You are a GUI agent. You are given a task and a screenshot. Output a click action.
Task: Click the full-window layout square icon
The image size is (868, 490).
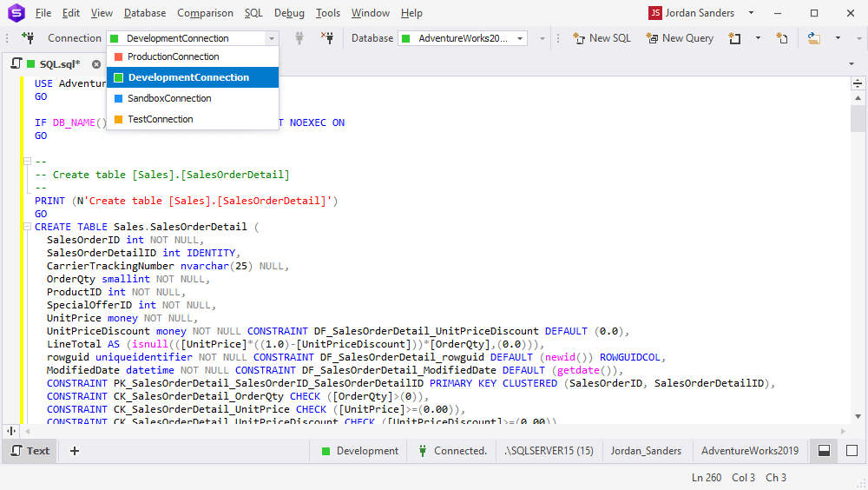coord(852,451)
